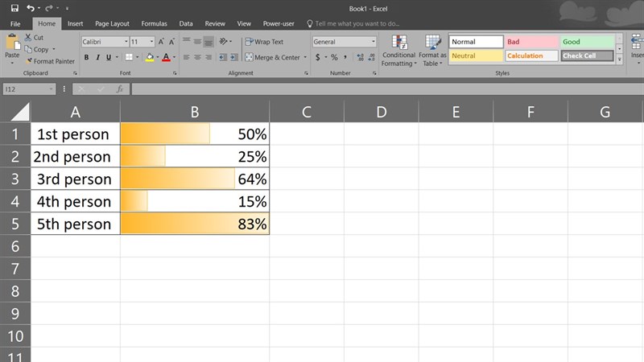Apply percent style format
Image resolution: width=644 pixels, height=362 pixels.
334,57
